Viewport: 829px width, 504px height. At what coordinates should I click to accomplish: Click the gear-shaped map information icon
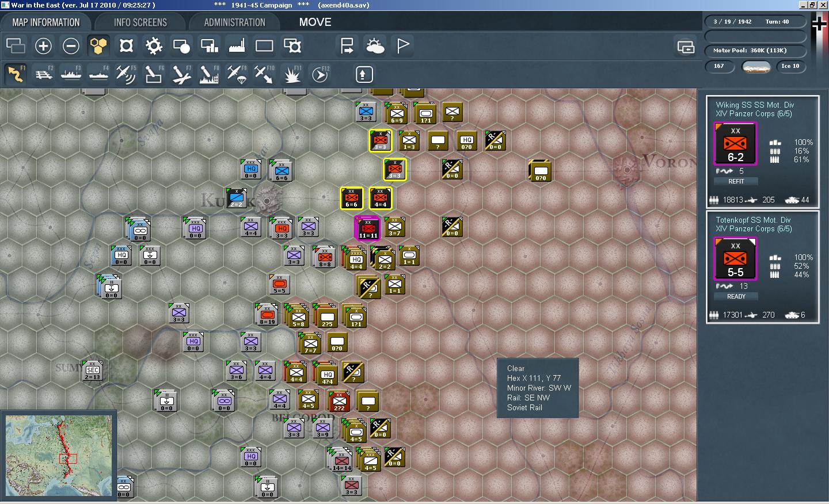pos(154,46)
